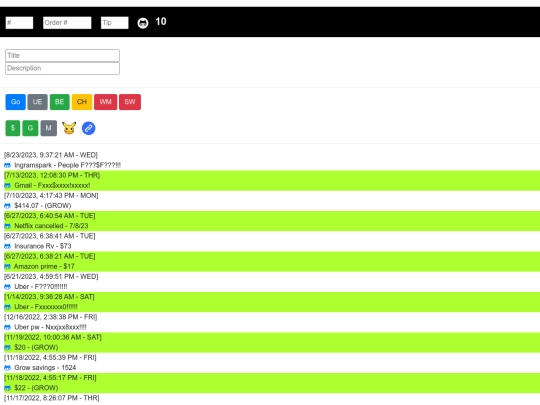This screenshot has width=540, height=405.
Task: Click cat icon beside Uber - Fxxxxxxx0 entry
Action: tap(7, 307)
